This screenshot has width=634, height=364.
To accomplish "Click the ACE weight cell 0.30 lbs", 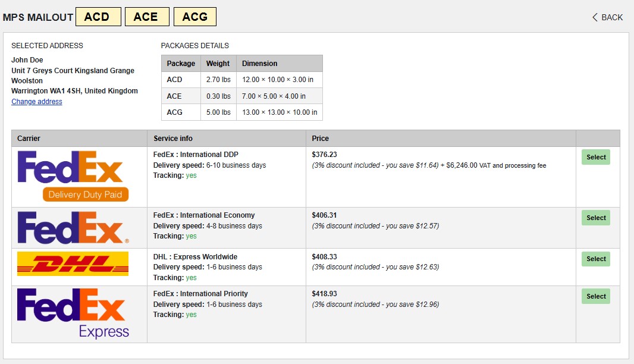I will point(218,96).
